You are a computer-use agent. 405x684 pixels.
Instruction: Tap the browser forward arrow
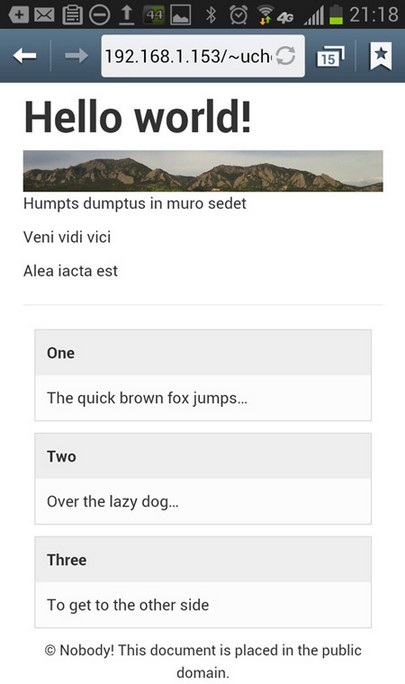click(76, 56)
